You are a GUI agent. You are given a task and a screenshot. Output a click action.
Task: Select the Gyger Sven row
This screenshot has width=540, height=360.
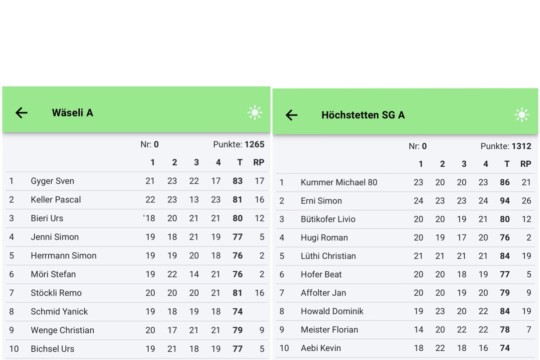[136, 181]
